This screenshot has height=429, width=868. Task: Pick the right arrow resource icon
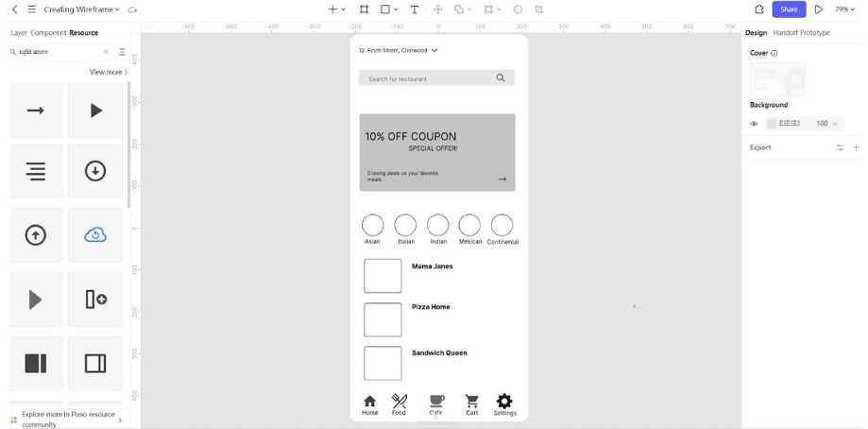point(36,111)
